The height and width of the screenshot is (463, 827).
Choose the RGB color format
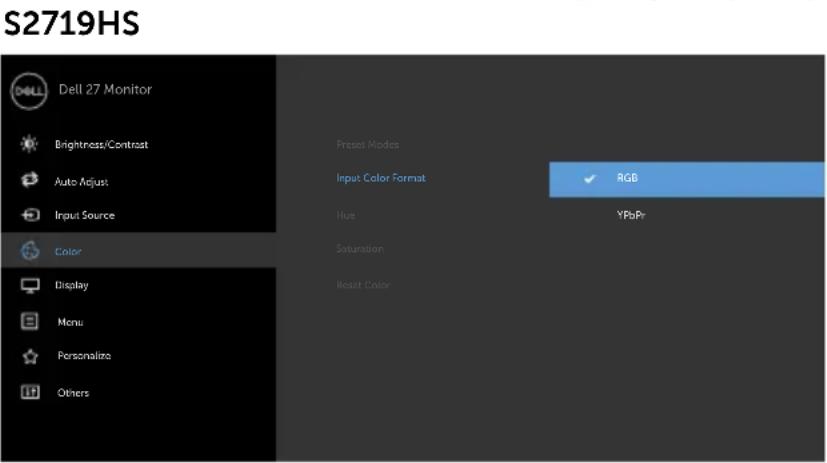click(x=687, y=179)
